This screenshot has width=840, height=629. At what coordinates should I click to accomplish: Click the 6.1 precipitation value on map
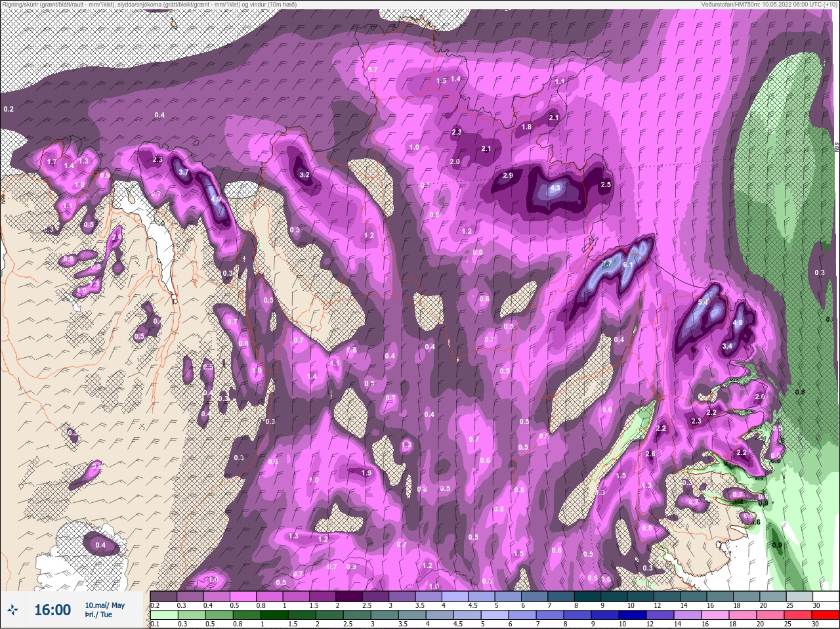628,265
